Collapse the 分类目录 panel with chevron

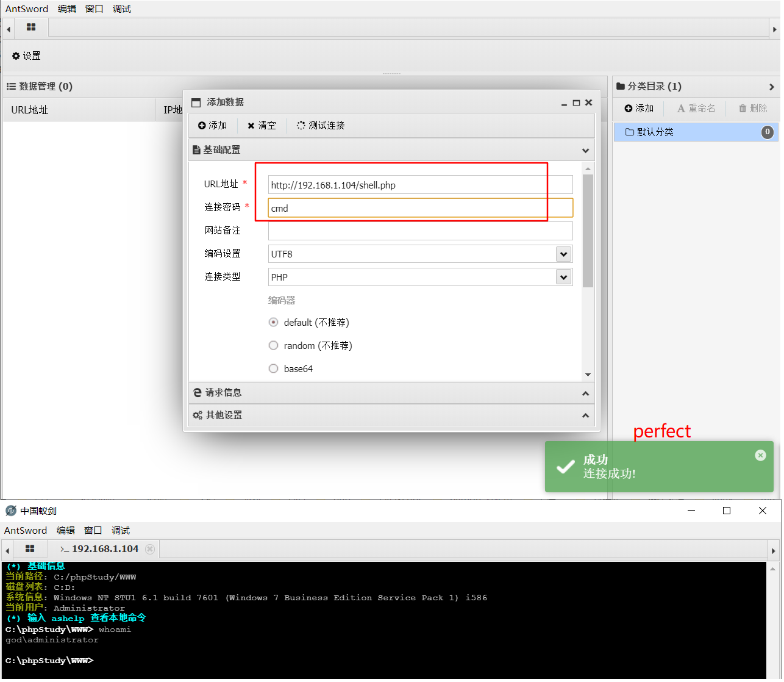point(771,87)
